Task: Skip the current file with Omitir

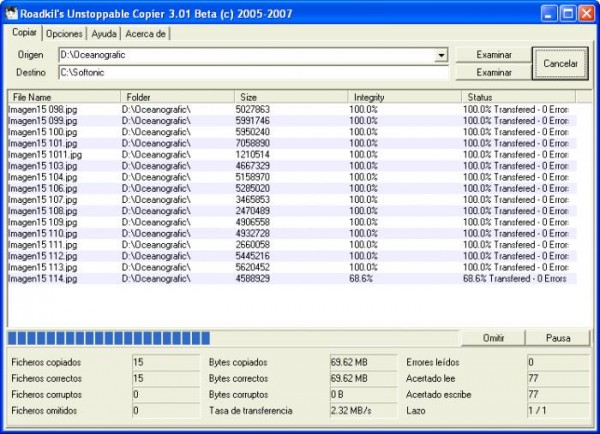Action: [493, 338]
